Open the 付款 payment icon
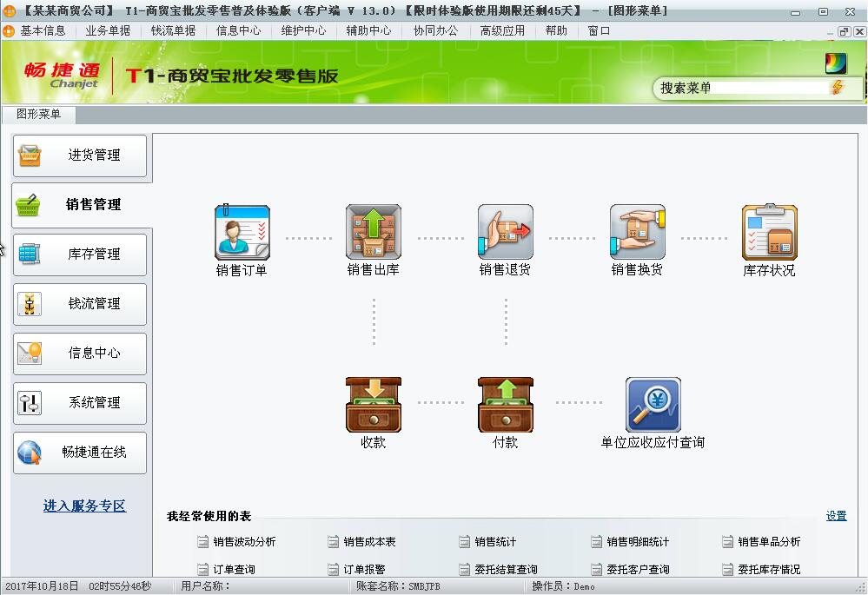868x595 pixels. (x=505, y=404)
